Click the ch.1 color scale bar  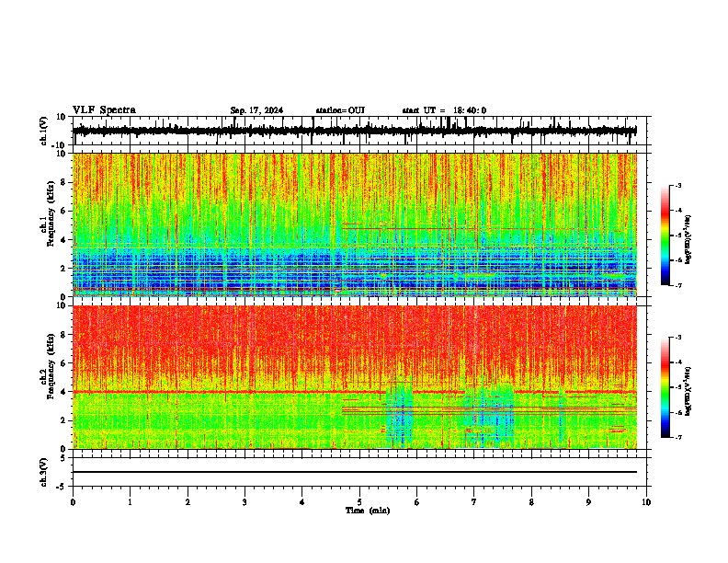665,236
